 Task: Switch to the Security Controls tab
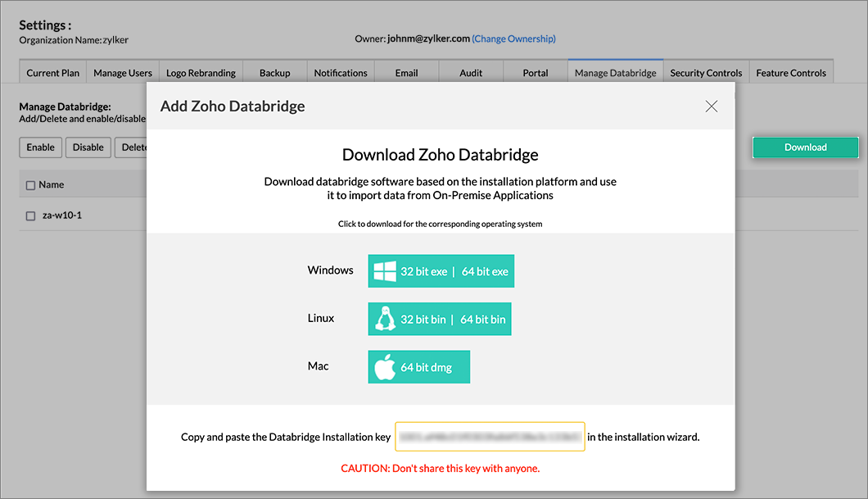coord(705,72)
